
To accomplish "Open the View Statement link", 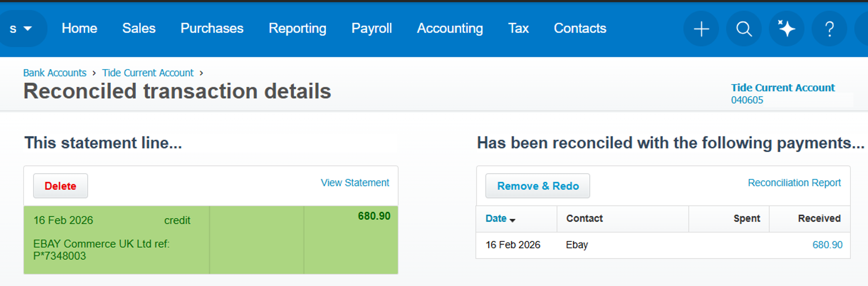I will click(355, 183).
